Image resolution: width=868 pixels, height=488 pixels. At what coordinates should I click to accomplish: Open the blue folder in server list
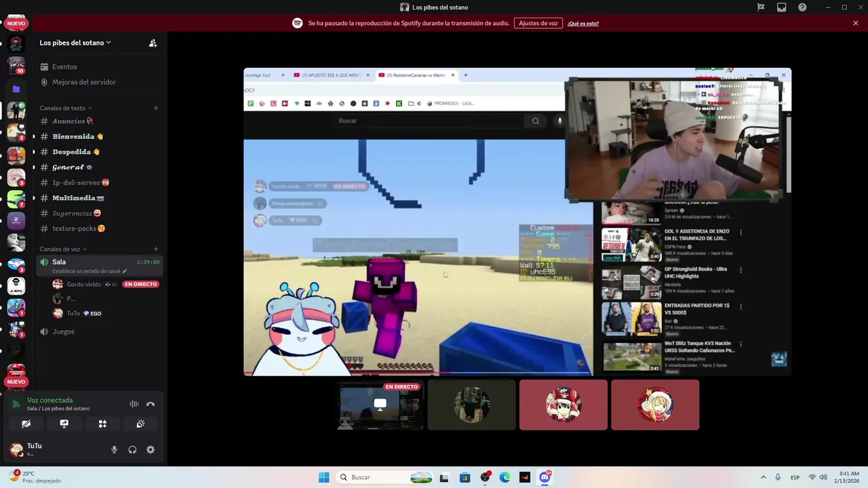coord(16,89)
